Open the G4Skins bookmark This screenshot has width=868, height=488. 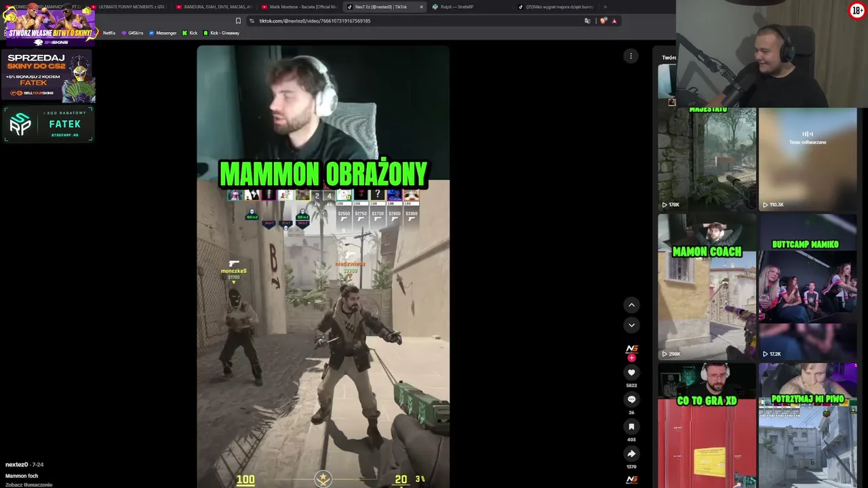(x=132, y=33)
